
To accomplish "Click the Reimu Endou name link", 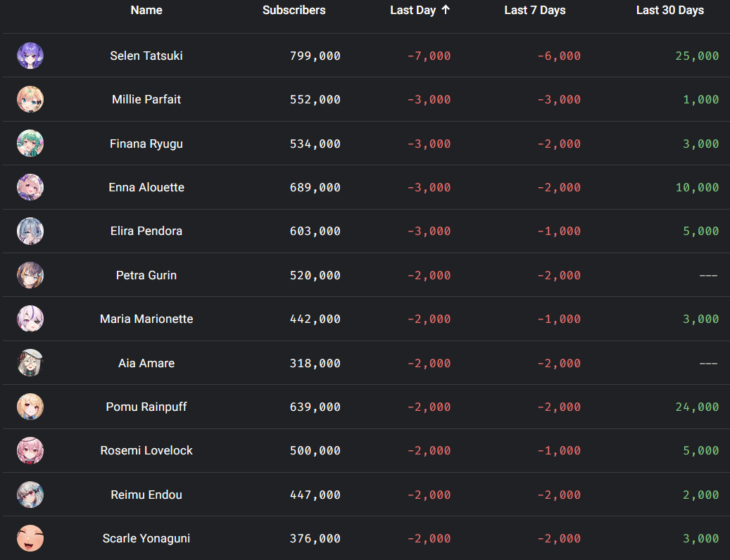I will (146, 495).
